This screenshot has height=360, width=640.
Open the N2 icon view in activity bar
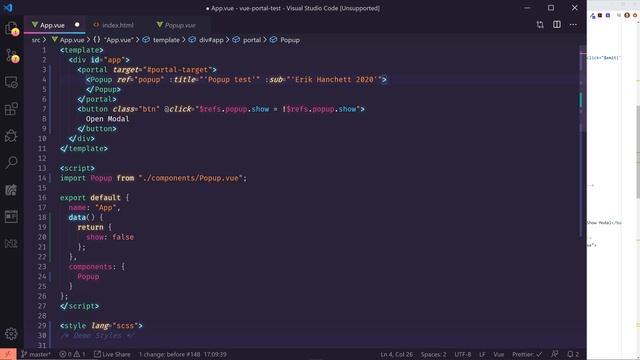tap(11, 244)
